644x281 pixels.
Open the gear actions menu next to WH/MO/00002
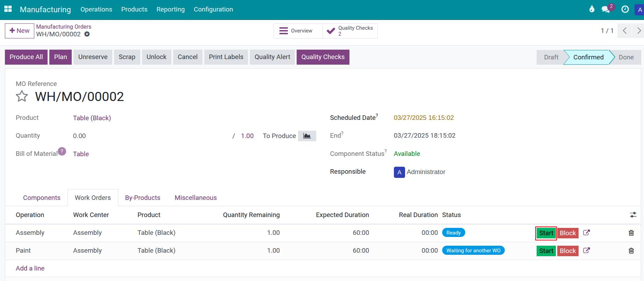(x=87, y=34)
